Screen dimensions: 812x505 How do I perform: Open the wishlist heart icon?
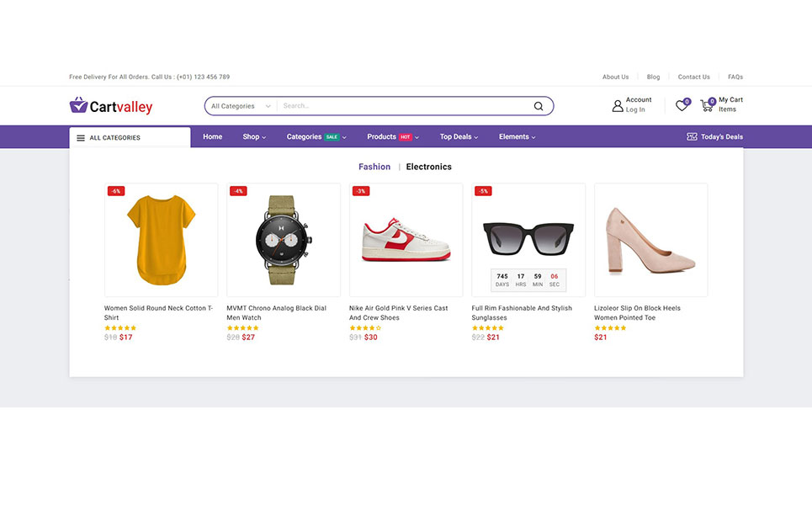[682, 106]
